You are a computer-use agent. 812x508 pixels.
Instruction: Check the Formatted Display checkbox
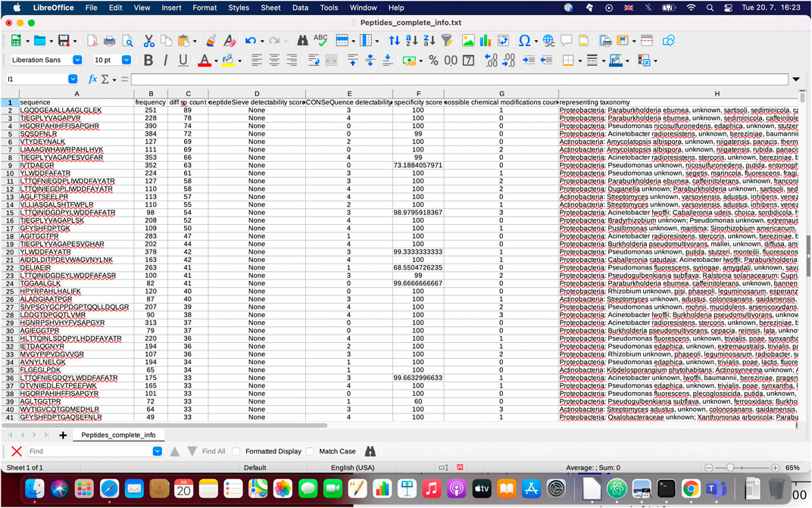coord(236,451)
